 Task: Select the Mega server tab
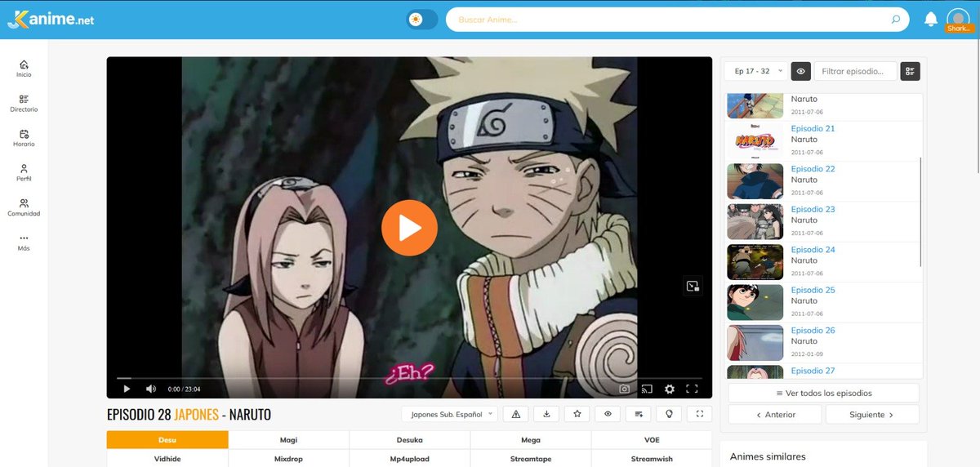tap(530, 440)
